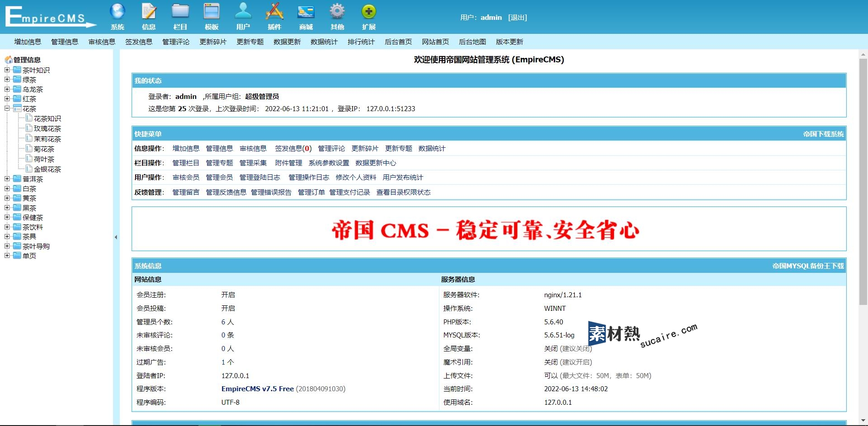Click EmpireCMS v7.5 Free version link

258,389
